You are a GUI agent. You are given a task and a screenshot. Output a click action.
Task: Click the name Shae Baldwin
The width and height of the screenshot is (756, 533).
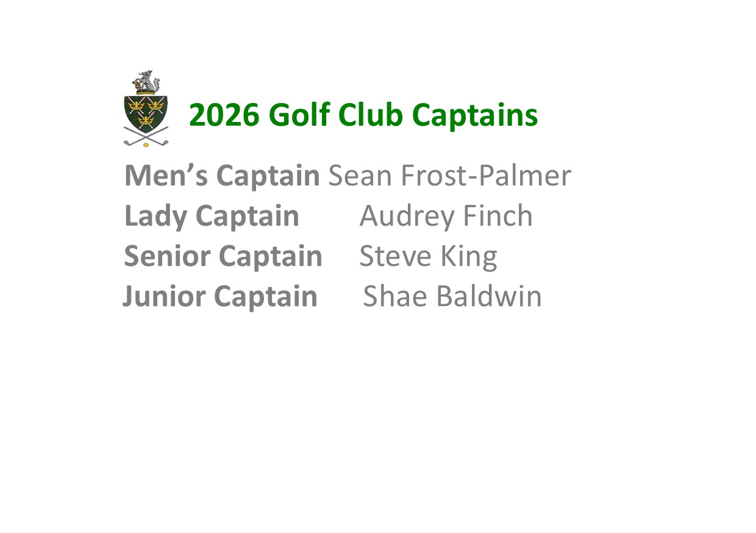click(452, 297)
